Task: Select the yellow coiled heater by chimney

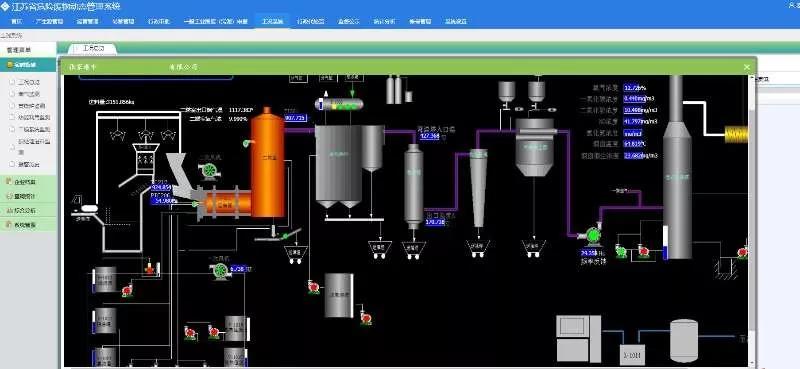Action: (x=737, y=135)
